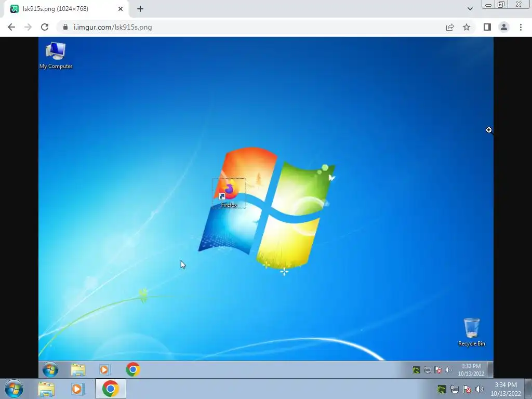Click the Chrome icon inside the pictured taskbar
This screenshot has width=532, height=399.
pos(133,369)
